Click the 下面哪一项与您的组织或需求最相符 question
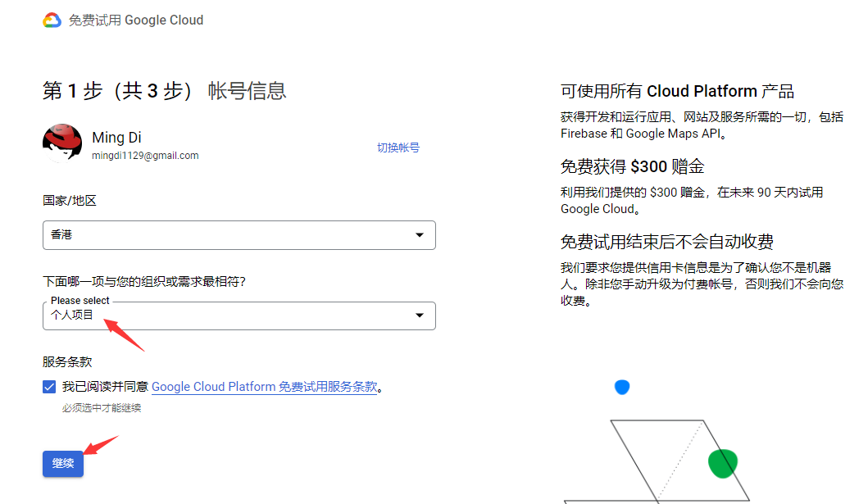This screenshot has height=504, width=868. [x=144, y=282]
